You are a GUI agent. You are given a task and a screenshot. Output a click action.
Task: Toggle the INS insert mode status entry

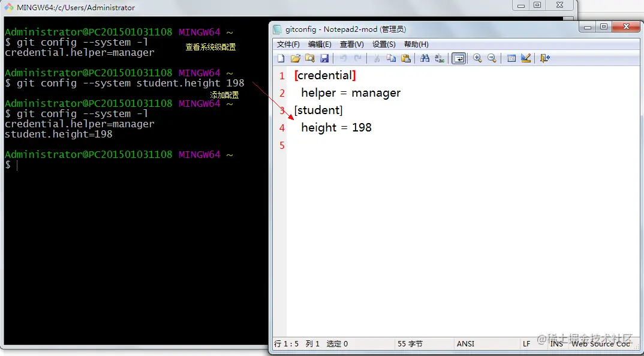[556, 343]
